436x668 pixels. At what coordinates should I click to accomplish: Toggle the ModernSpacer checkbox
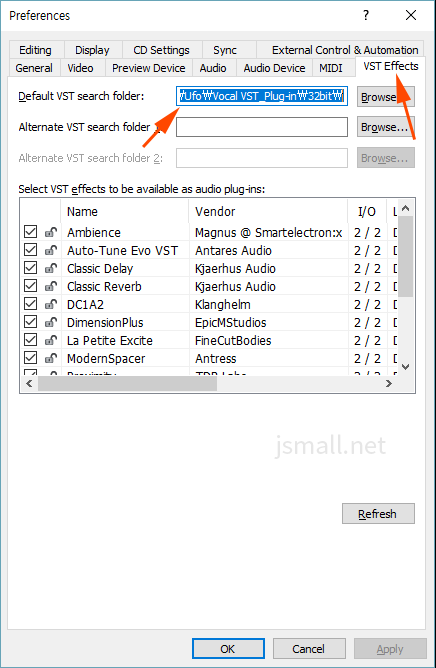(x=30, y=358)
